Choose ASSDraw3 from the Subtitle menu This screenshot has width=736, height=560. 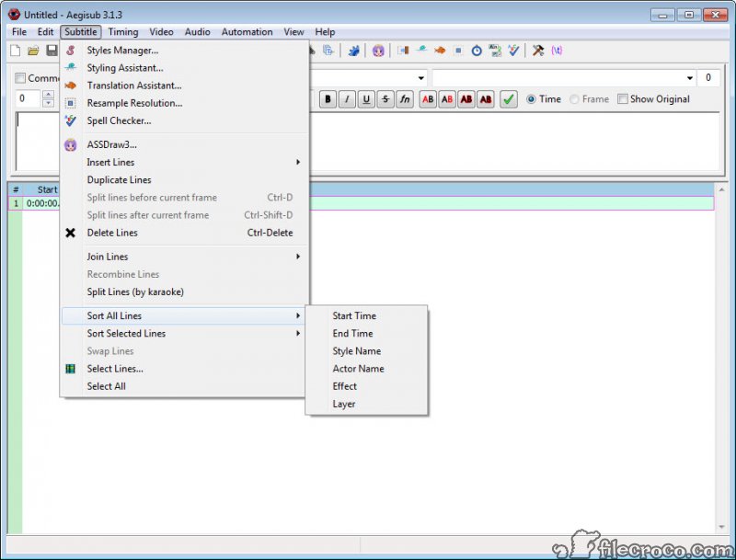point(182,144)
